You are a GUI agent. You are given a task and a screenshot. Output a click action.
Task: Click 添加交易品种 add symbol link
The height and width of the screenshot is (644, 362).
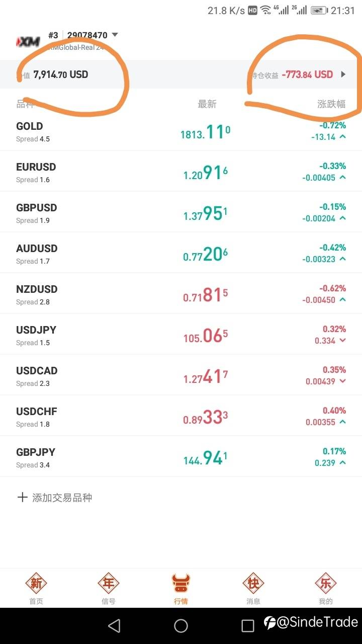point(62,498)
